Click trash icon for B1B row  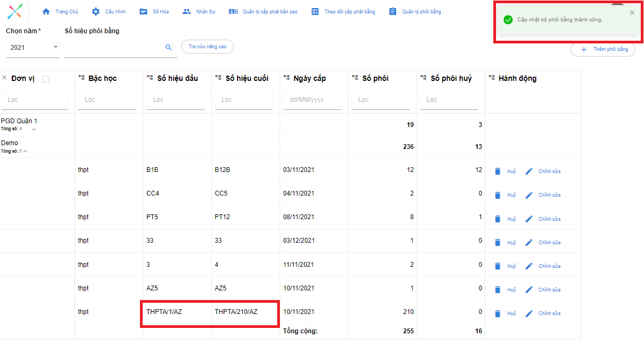(498, 171)
